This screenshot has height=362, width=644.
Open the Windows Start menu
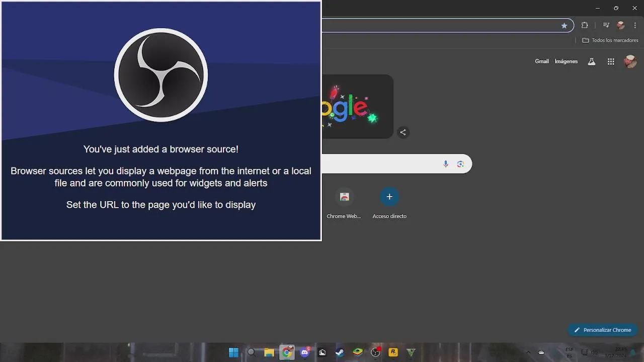233,352
